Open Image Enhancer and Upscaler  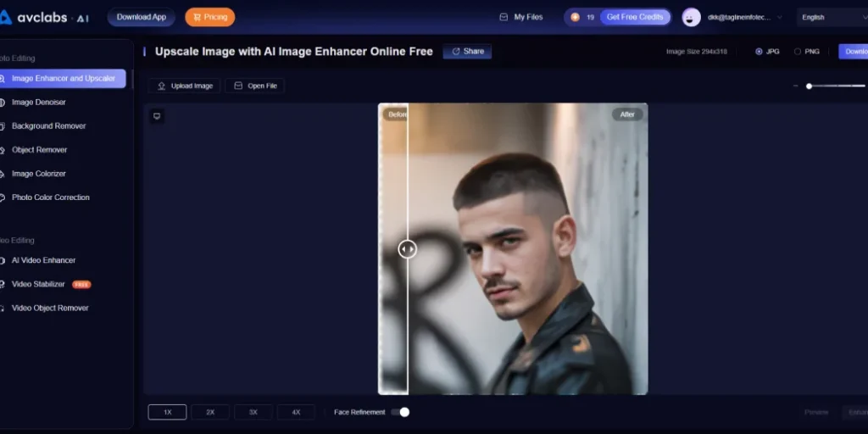pyautogui.click(x=62, y=79)
